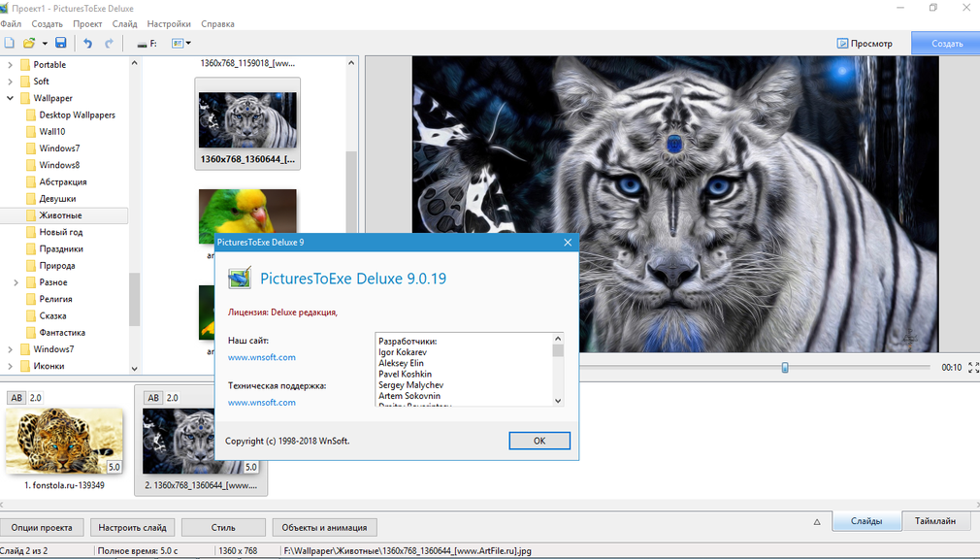
Task: Click the Настроить слайд button
Action: [133, 528]
